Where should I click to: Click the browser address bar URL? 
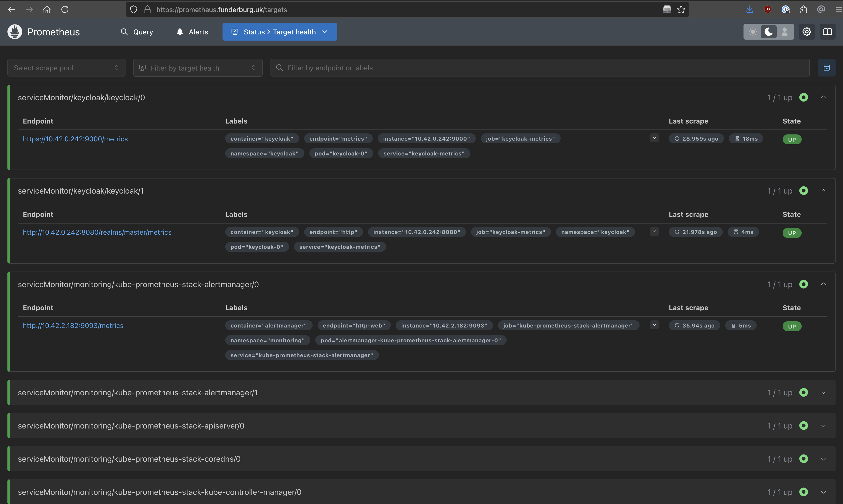click(x=222, y=9)
